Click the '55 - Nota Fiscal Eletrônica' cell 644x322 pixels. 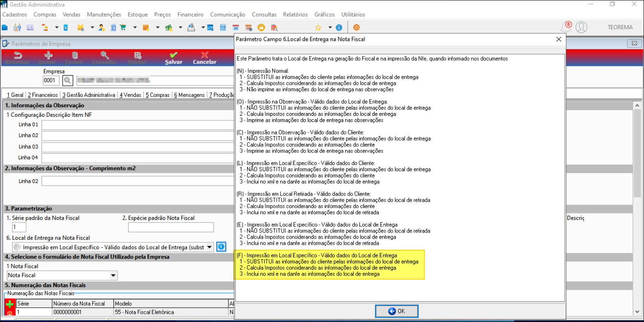point(171,312)
